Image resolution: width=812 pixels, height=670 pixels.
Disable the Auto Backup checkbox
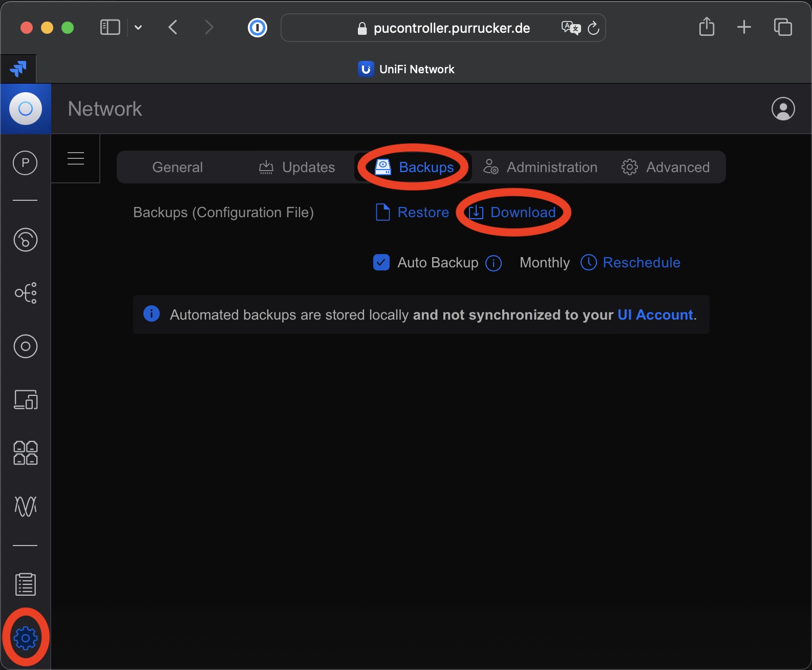pos(381,262)
